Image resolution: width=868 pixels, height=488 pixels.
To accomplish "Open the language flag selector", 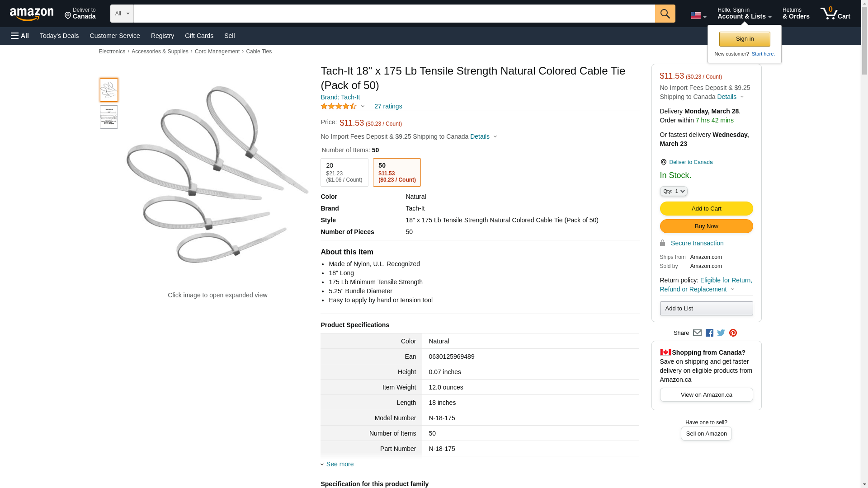I will (x=698, y=16).
